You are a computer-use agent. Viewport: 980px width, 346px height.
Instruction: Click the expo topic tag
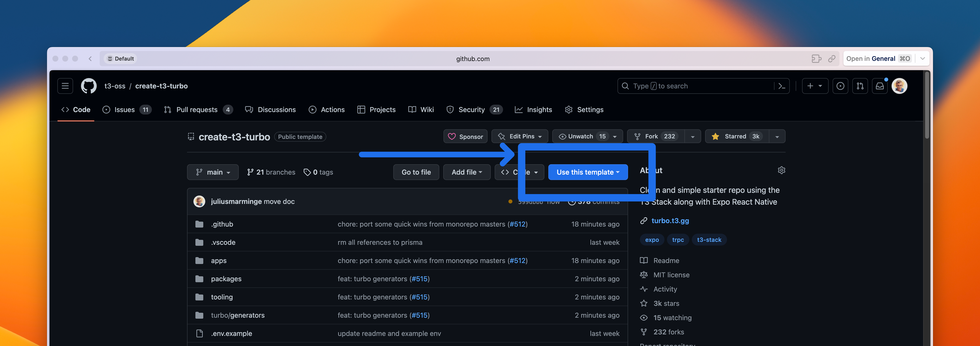coord(652,239)
